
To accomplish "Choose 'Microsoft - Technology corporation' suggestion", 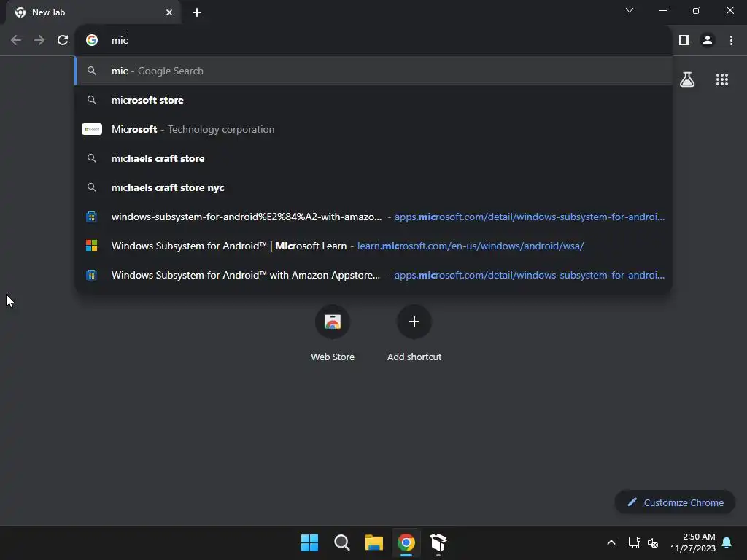I will click(373, 129).
